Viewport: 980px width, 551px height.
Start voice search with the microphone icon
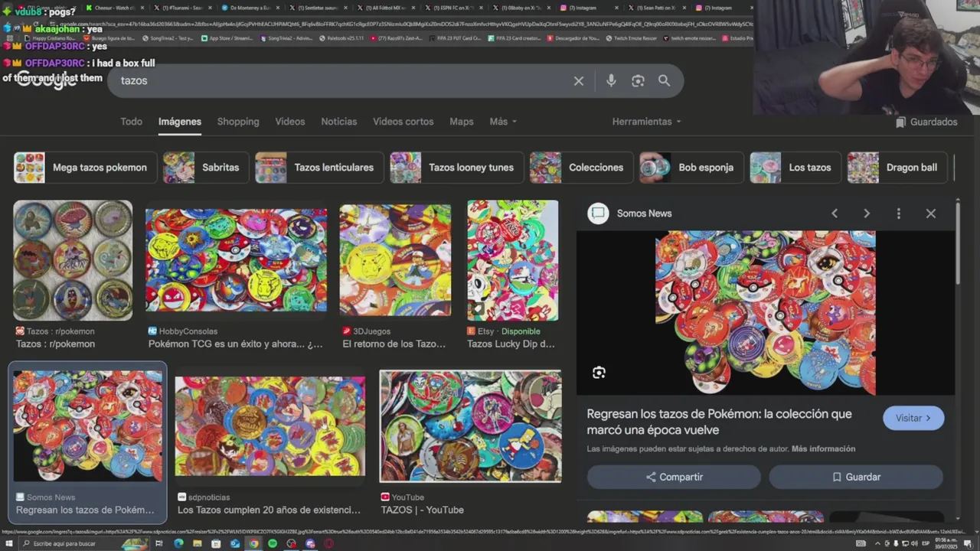pos(611,80)
